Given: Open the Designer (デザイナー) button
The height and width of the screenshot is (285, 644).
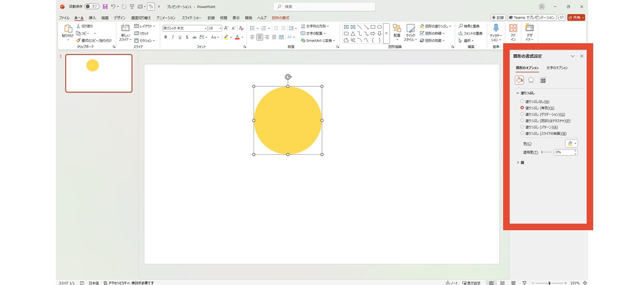Looking at the screenshot, I should tap(529, 33).
